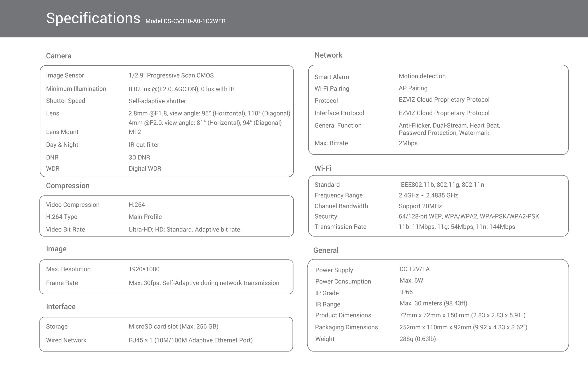
Task: Select the 2.8mm @F1.8 lens line
Action: coord(209,113)
